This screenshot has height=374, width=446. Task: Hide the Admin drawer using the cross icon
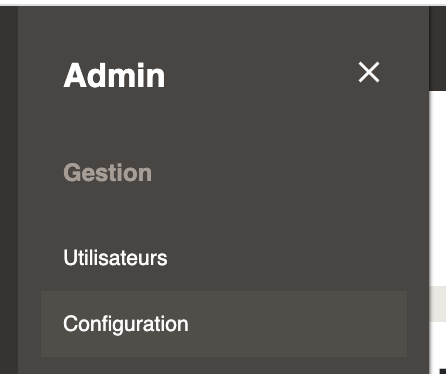click(369, 72)
